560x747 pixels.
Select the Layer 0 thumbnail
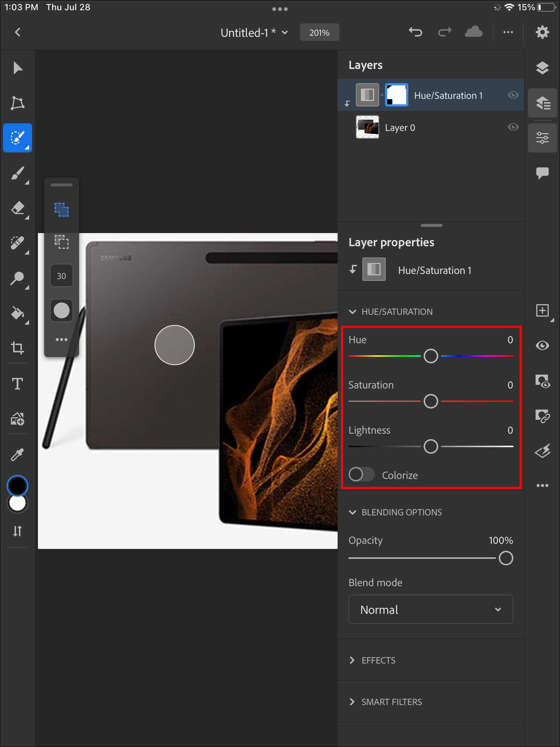367,127
